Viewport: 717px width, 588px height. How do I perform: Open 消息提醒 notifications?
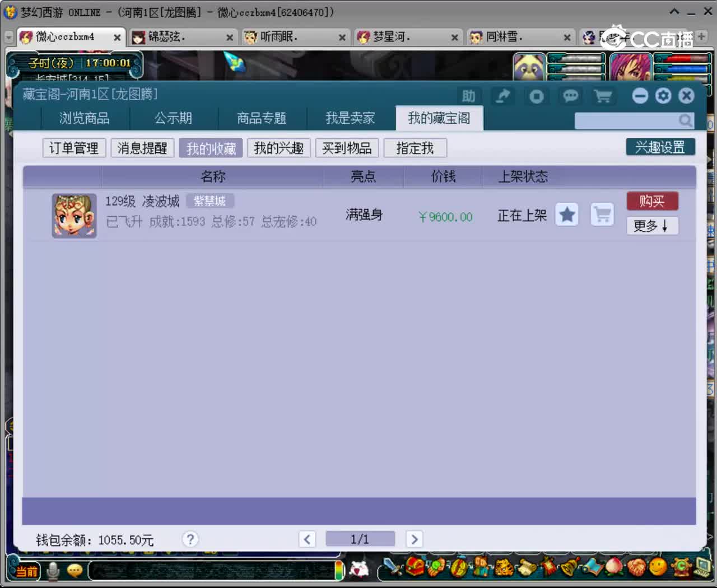[x=142, y=148]
